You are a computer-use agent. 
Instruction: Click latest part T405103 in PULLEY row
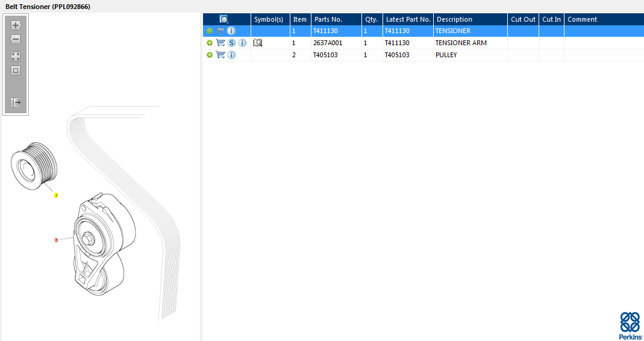tap(397, 55)
